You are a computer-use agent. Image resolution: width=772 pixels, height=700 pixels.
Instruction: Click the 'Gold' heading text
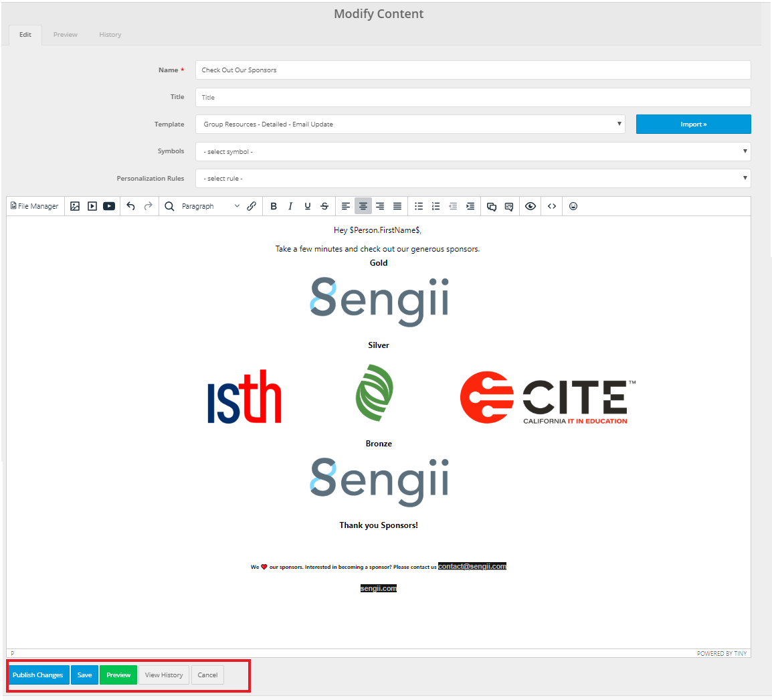379,263
